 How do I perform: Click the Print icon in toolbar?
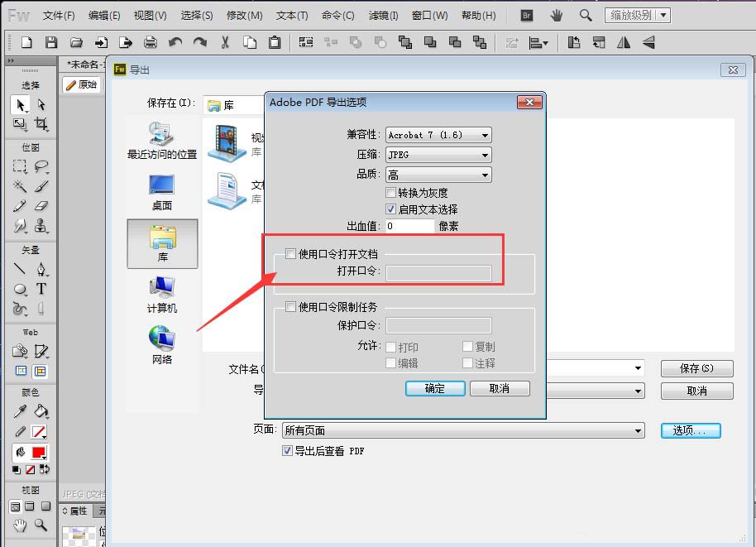pyautogui.click(x=151, y=42)
